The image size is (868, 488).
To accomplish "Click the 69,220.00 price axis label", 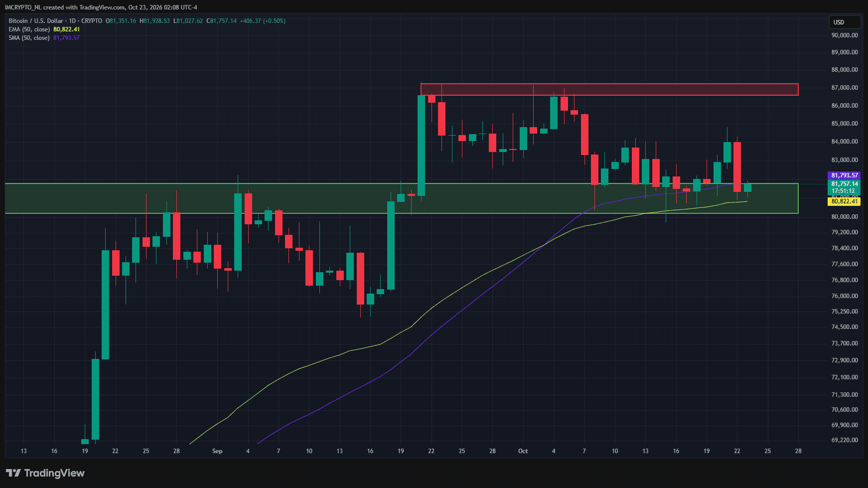I will [x=845, y=440].
